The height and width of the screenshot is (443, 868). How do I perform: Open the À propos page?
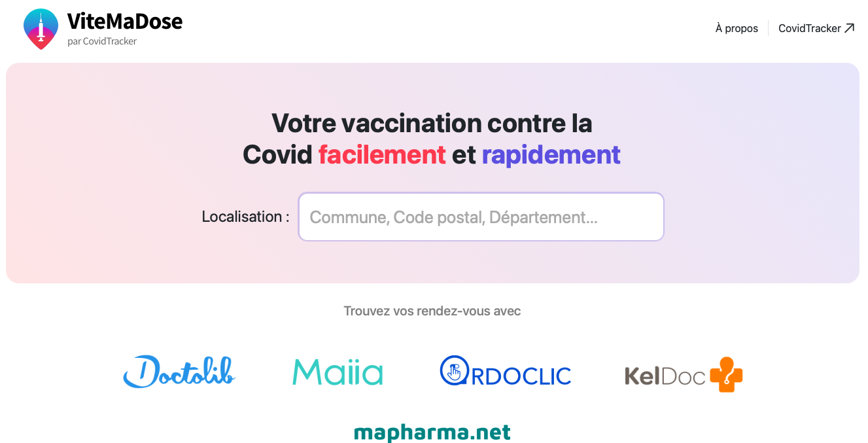(737, 28)
